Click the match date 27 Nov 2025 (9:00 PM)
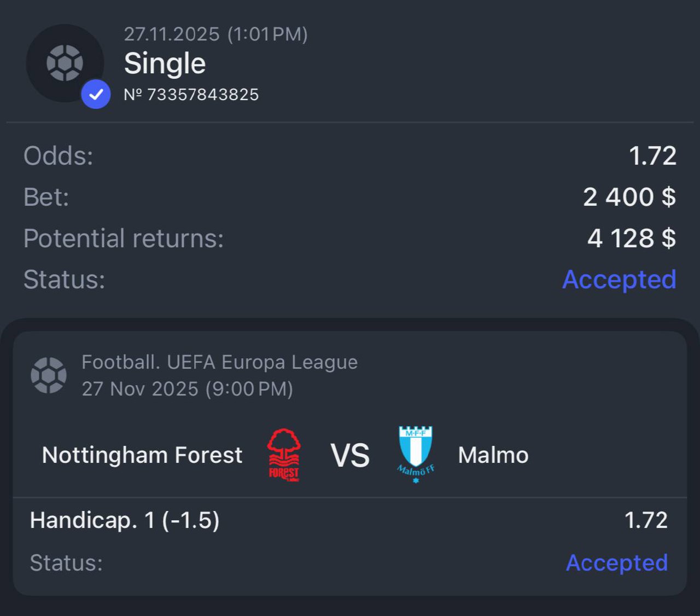 pyautogui.click(x=188, y=389)
